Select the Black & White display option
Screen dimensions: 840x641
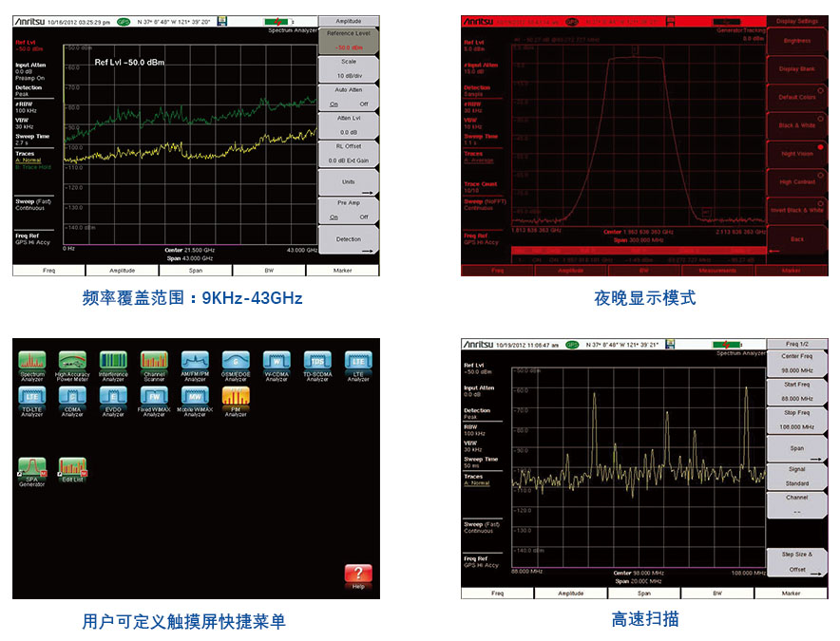pyautogui.click(x=797, y=125)
